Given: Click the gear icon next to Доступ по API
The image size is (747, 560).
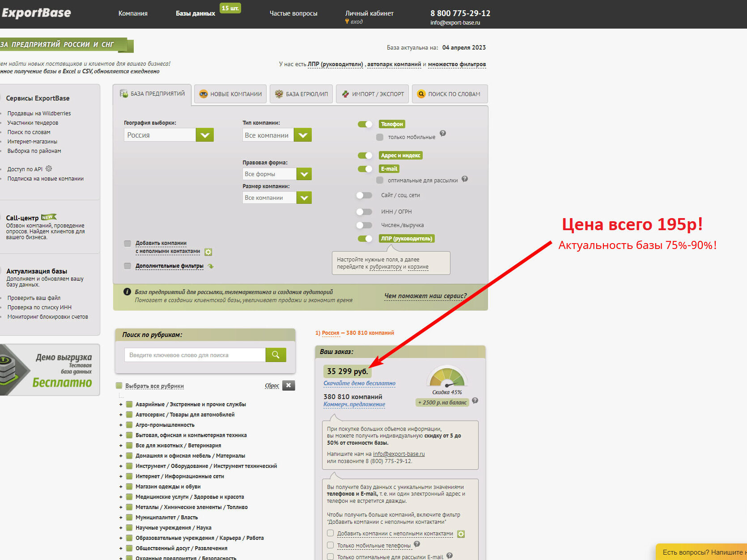Looking at the screenshot, I should tap(49, 168).
